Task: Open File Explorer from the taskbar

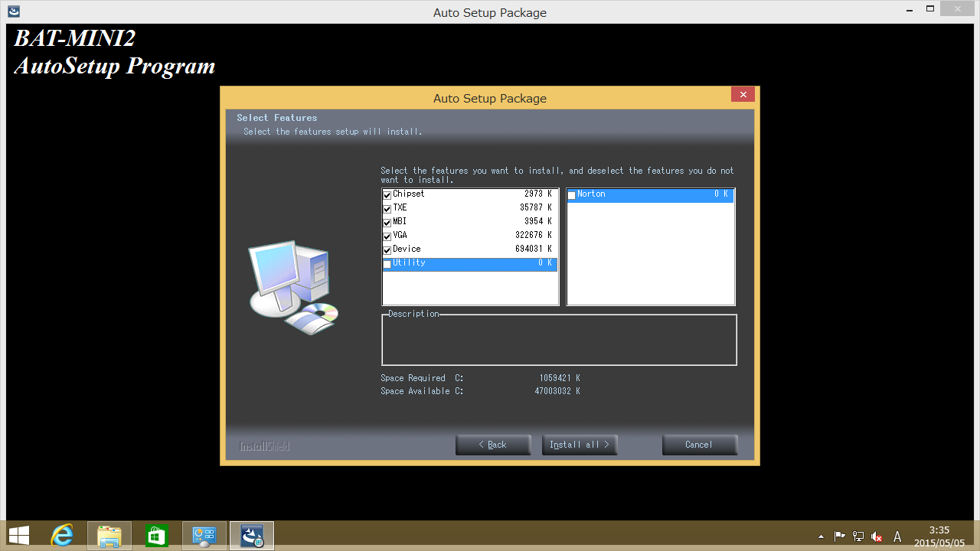Action: pos(109,536)
